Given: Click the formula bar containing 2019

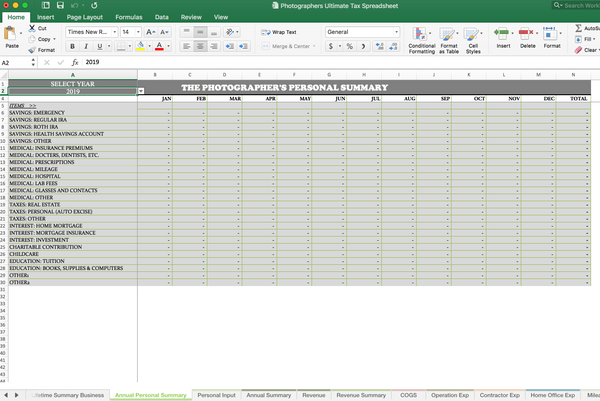Looking at the screenshot, I should tap(341, 62).
